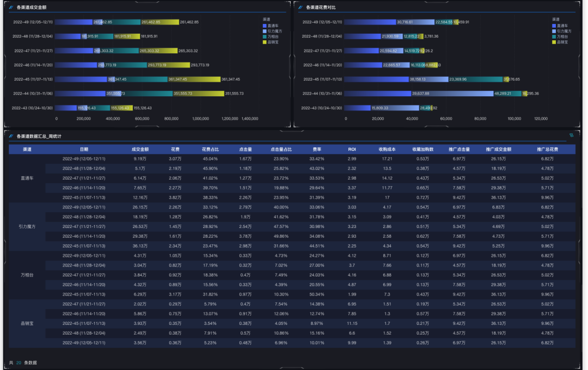
Task: Toggle 引力魔方 legend in 各渠道成交金额 chart
Action: pyautogui.click(x=272, y=31)
